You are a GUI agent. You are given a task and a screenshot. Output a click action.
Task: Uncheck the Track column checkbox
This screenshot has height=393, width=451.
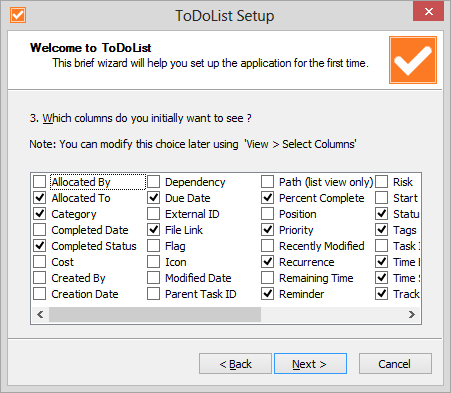(x=382, y=294)
